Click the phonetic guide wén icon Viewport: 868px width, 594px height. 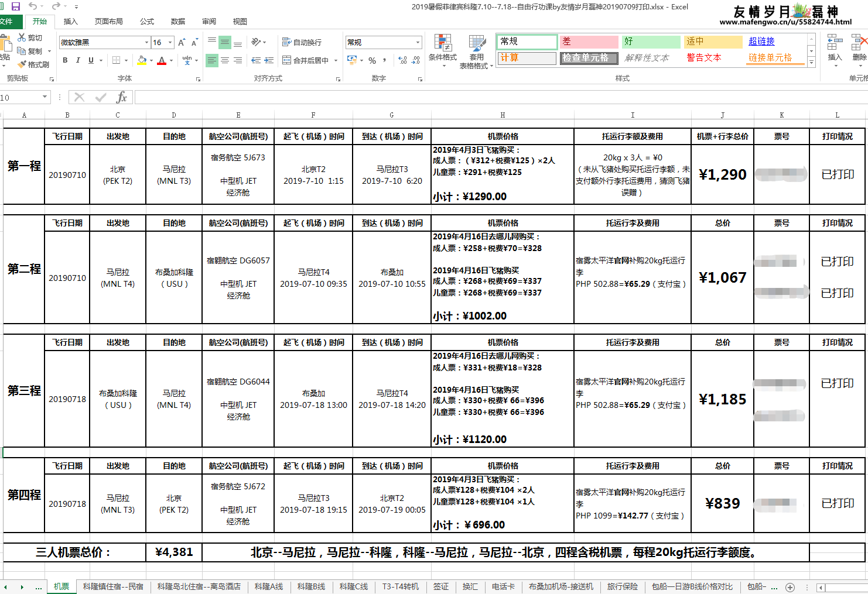tap(187, 60)
